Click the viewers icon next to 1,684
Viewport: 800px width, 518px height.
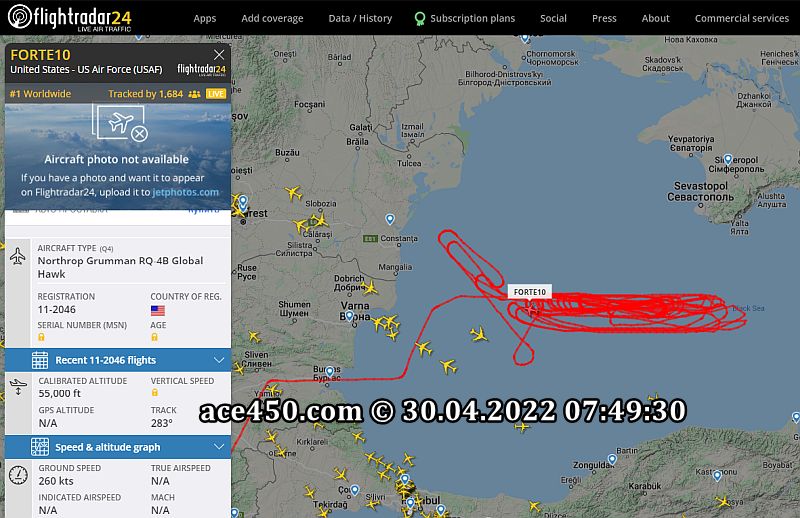click(194, 94)
